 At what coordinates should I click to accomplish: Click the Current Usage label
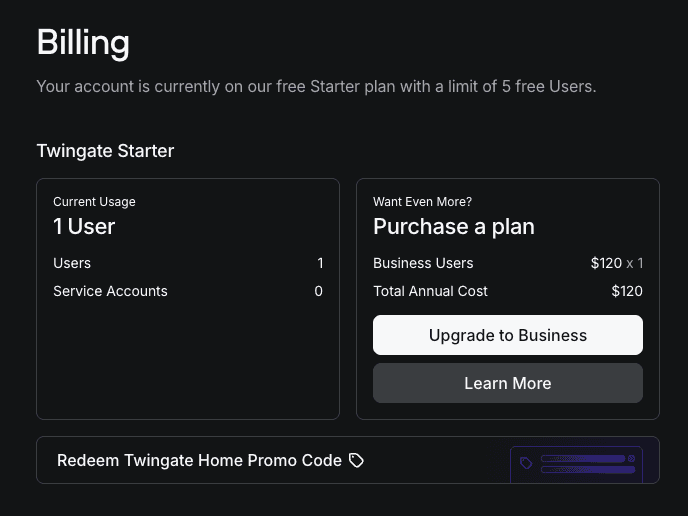(94, 202)
